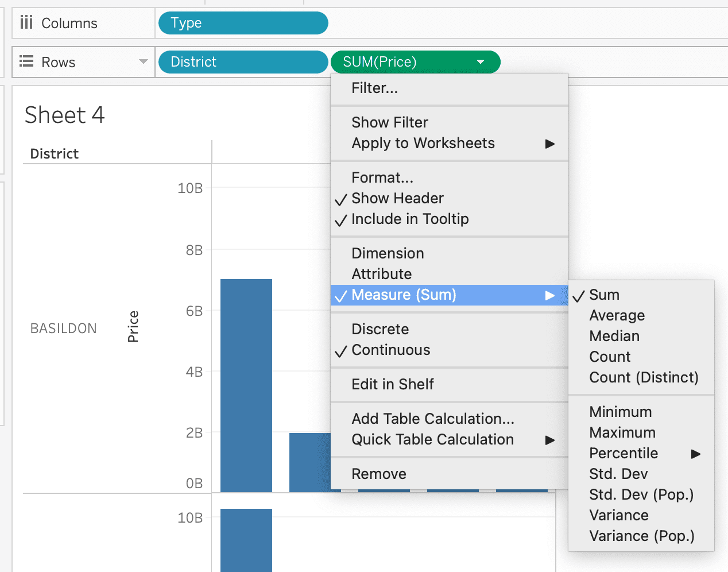Select Count (Distinct) aggregation
Viewport: 728px width, 572px height.
point(643,377)
